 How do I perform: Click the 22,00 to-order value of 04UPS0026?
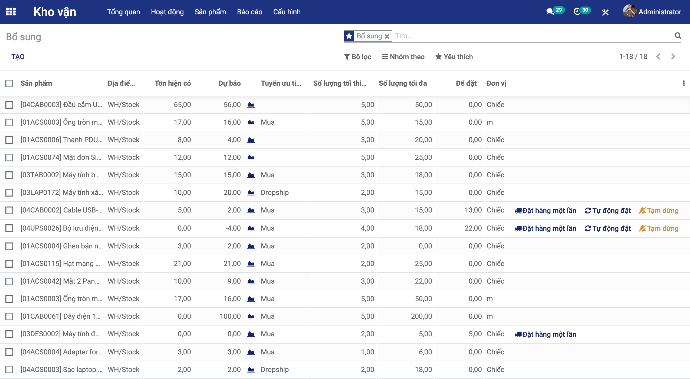pyautogui.click(x=473, y=228)
